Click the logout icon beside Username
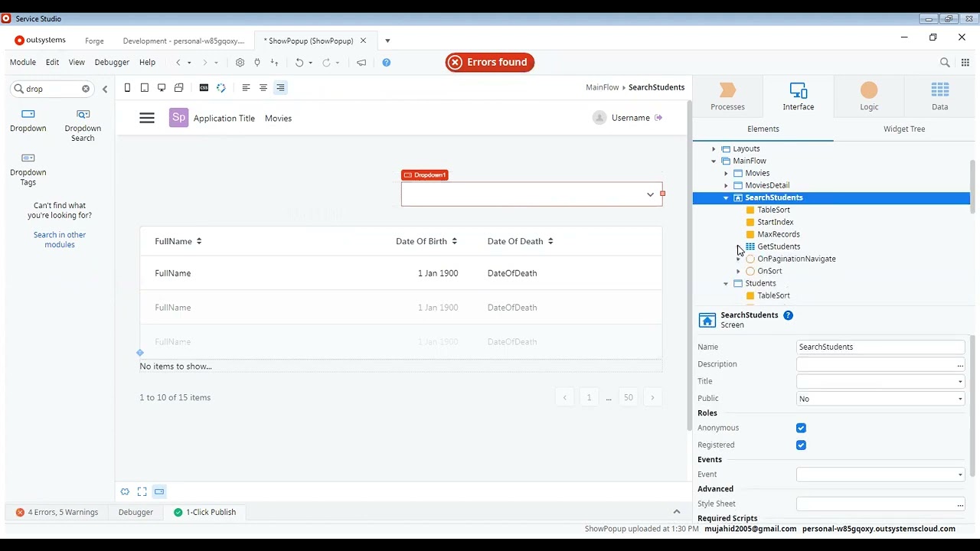This screenshot has width=980, height=551. pos(658,118)
